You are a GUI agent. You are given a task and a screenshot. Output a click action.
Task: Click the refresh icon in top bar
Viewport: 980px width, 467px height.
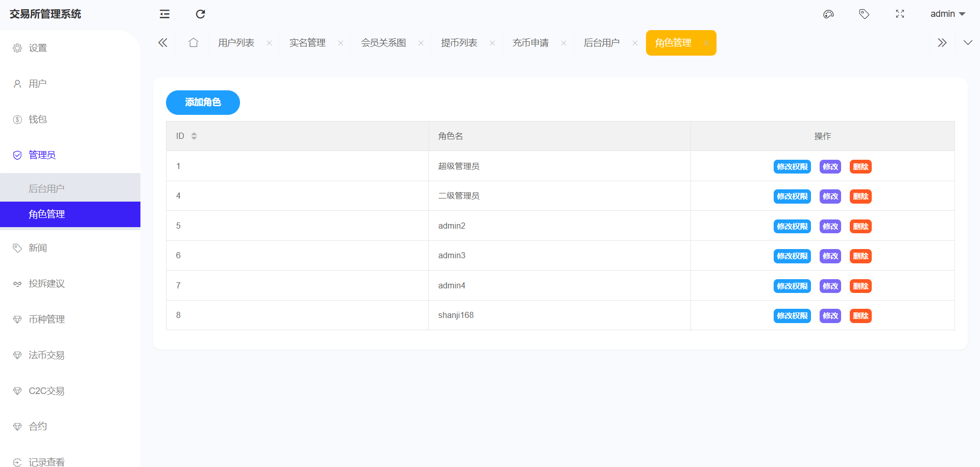(x=200, y=14)
